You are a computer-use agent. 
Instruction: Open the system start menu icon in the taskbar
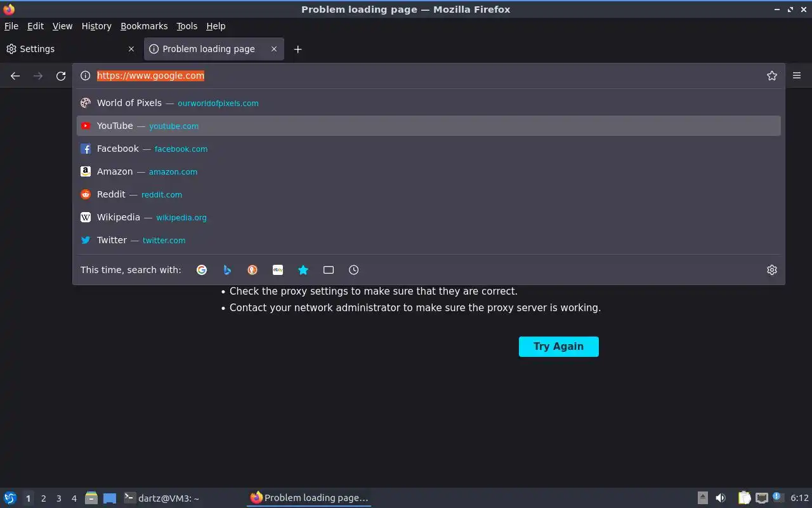[x=10, y=498]
